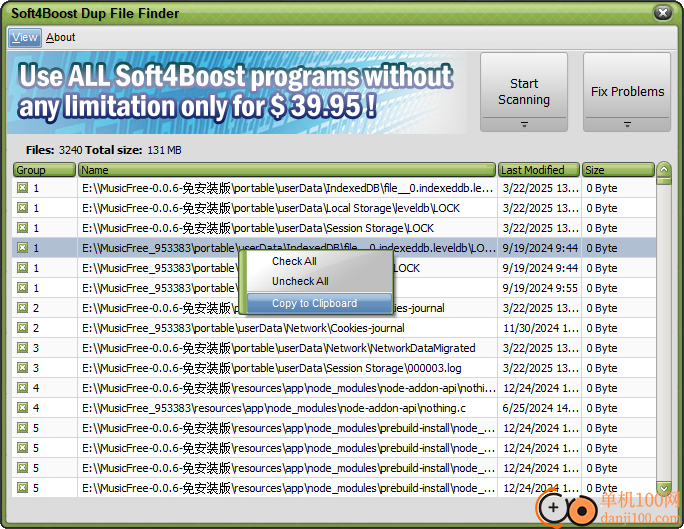Choose Check All from context menu
This screenshot has width=684, height=529.
coord(294,261)
